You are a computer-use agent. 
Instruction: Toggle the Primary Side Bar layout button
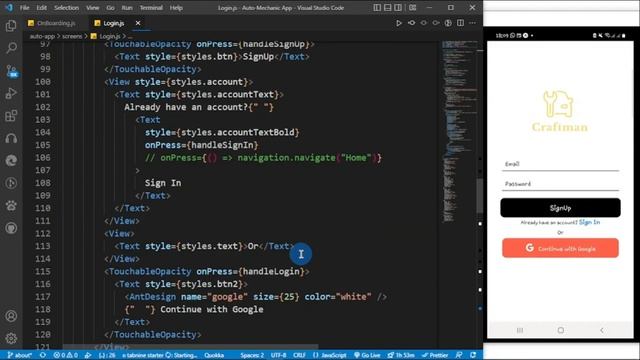[x=377, y=8]
